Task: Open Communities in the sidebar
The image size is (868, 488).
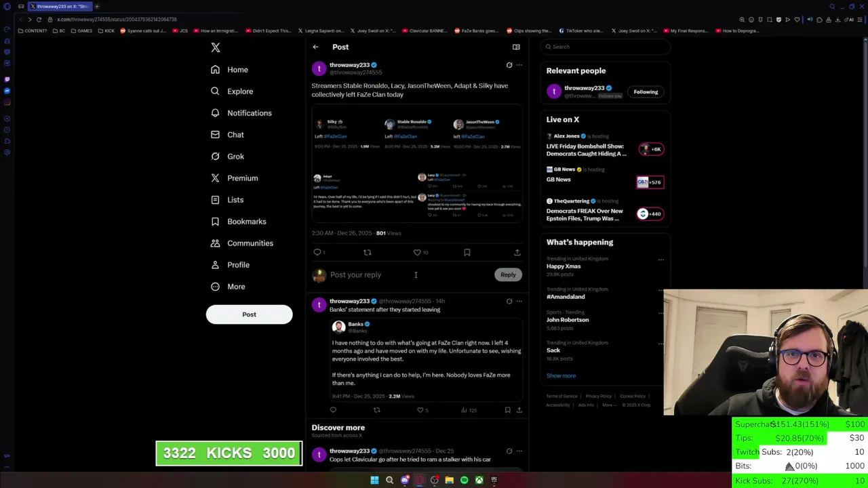Action: coord(241,243)
